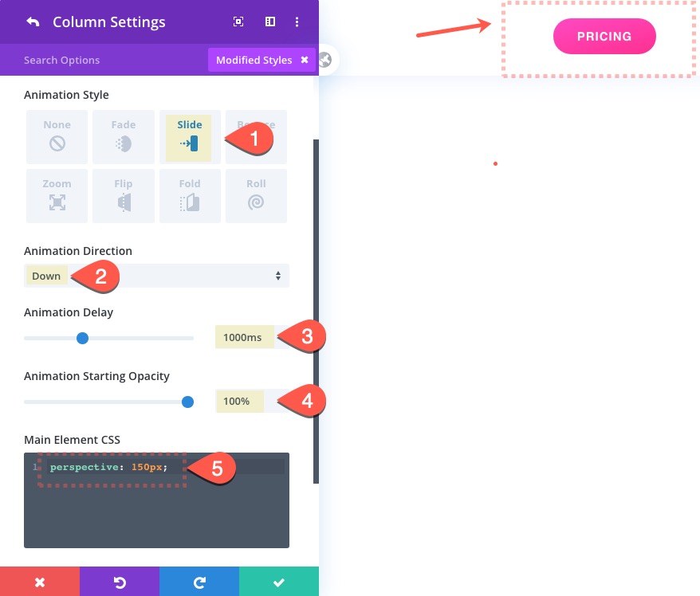Open the three-dot more options menu

[x=297, y=22]
